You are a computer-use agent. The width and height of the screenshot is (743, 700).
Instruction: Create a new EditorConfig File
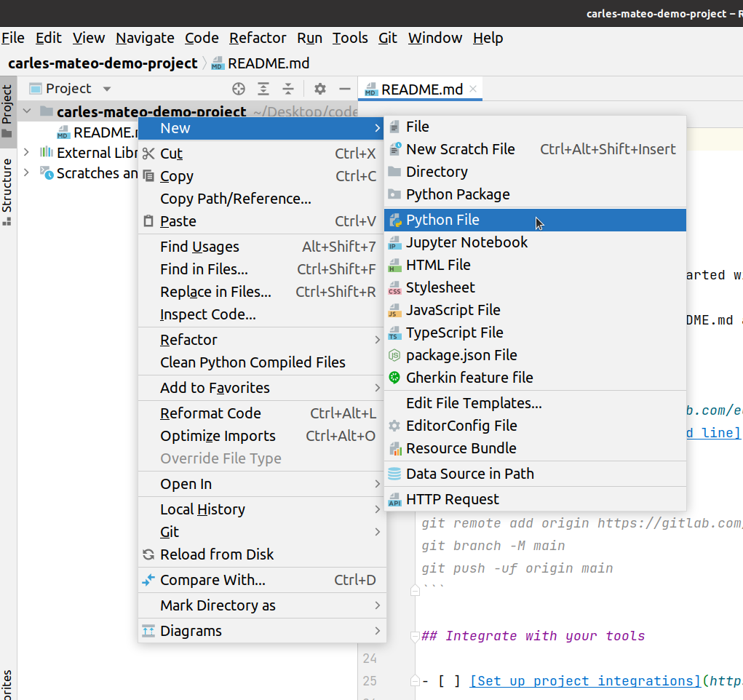pyautogui.click(x=535, y=426)
